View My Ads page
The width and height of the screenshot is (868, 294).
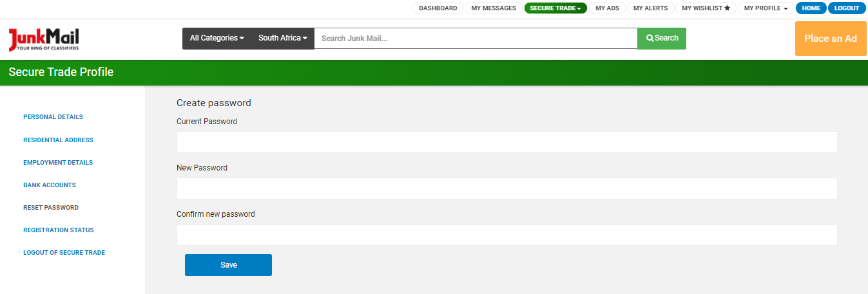coord(607,8)
